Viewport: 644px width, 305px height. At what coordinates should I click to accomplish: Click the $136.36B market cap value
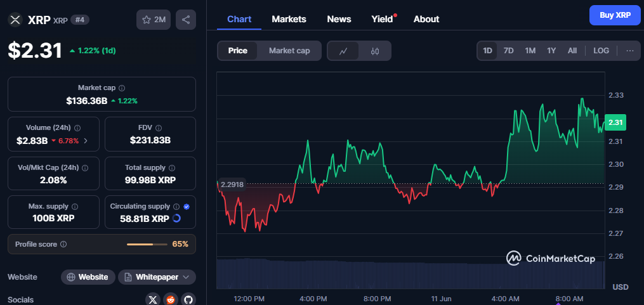pos(87,101)
